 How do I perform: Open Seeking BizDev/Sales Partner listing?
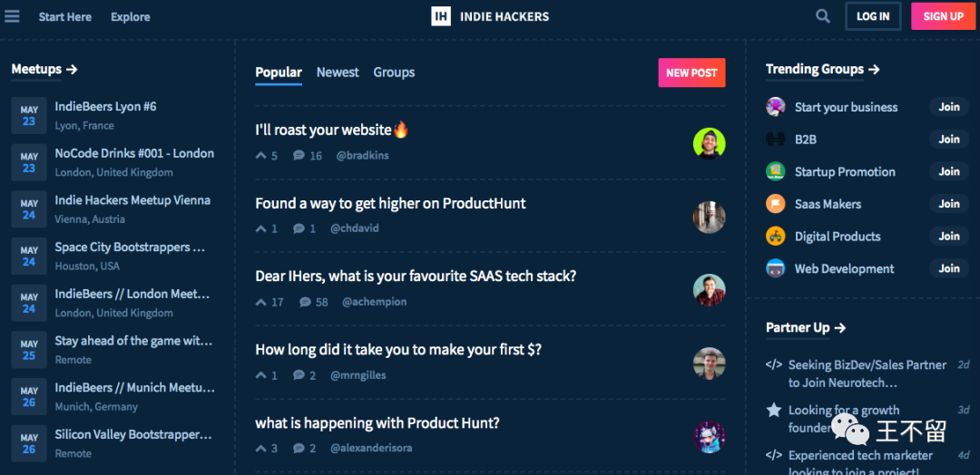click(x=867, y=373)
